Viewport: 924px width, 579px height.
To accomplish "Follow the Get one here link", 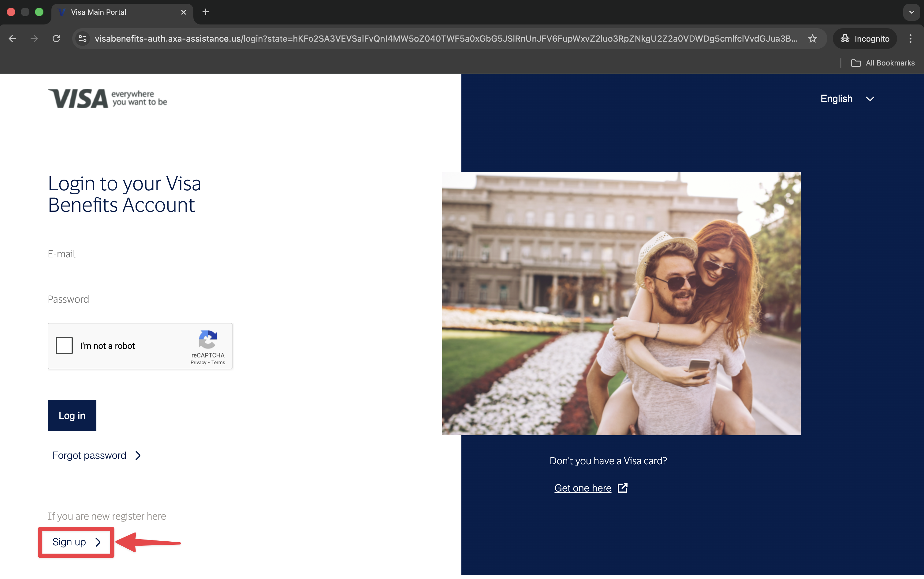I will [x=583, y=488].
